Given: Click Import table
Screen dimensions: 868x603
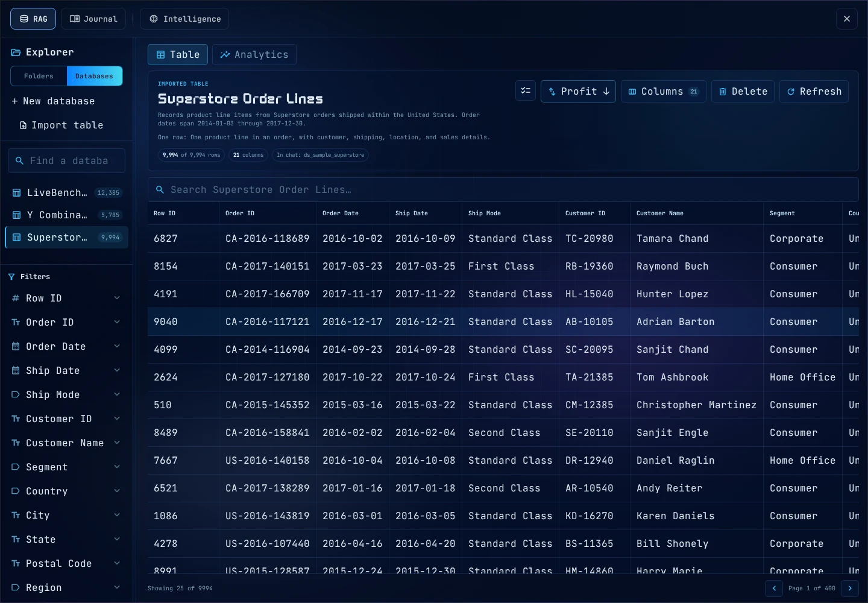Looking at the screenshot, I should (61, 125).
